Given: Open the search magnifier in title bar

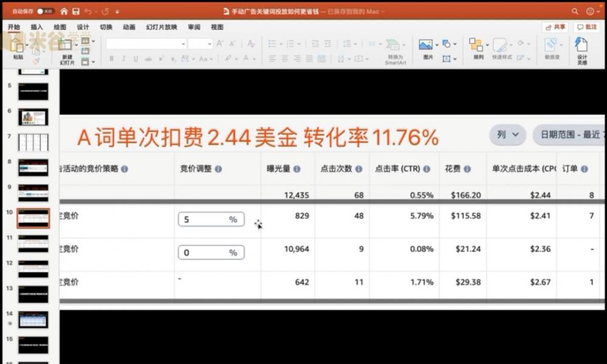Looking at the screenshot, I should tap(575, 11).
